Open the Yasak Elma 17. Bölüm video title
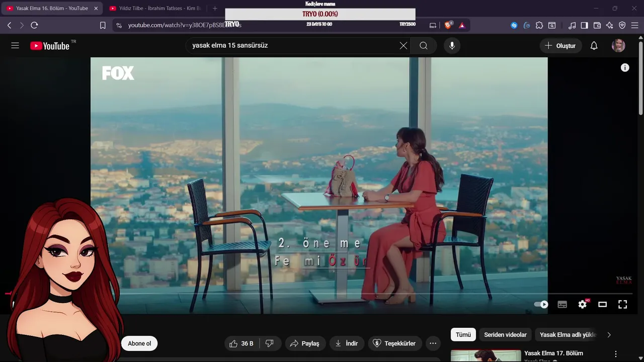644x362 pixels. coord(553,353)
